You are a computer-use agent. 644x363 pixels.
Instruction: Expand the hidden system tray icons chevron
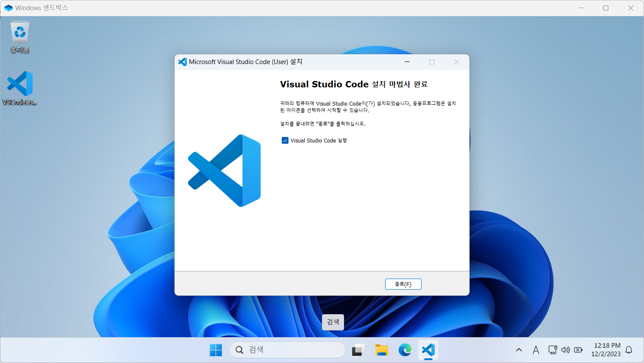[519, 350]
